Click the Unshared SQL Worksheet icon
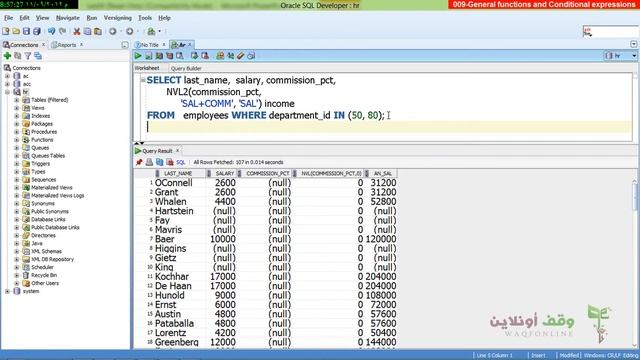 coord(220,56)
